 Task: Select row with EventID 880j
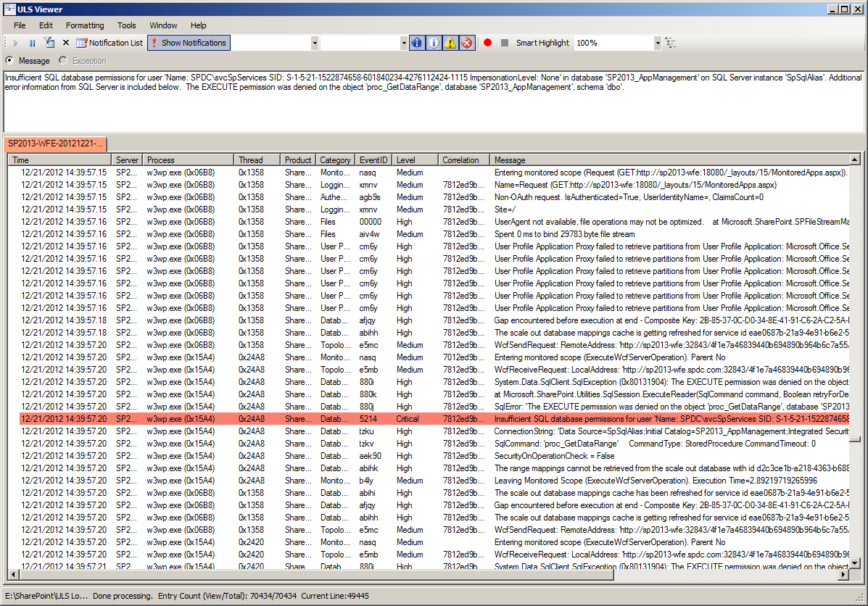[x=434, y=407]
